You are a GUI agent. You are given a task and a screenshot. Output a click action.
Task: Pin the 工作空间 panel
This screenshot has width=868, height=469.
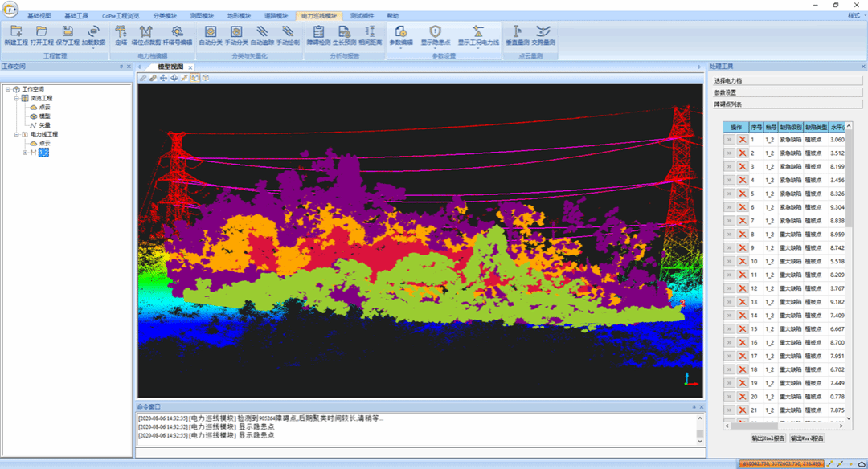121,67
